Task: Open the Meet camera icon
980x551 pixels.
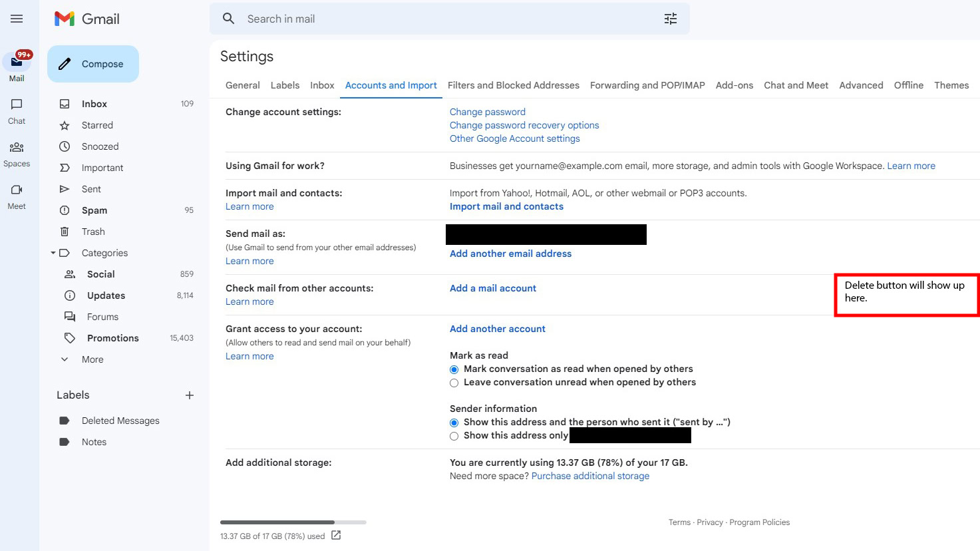Action: click(x=17, y=190)
